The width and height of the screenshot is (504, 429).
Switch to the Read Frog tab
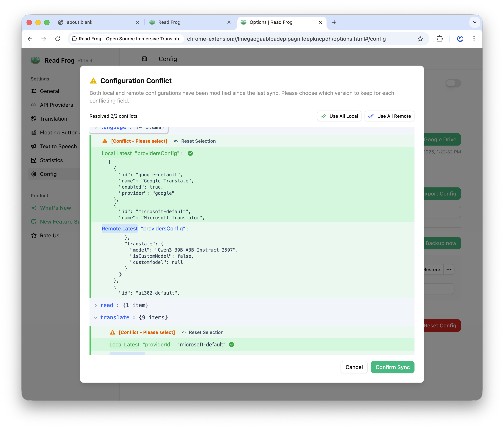tap(169, 22)
